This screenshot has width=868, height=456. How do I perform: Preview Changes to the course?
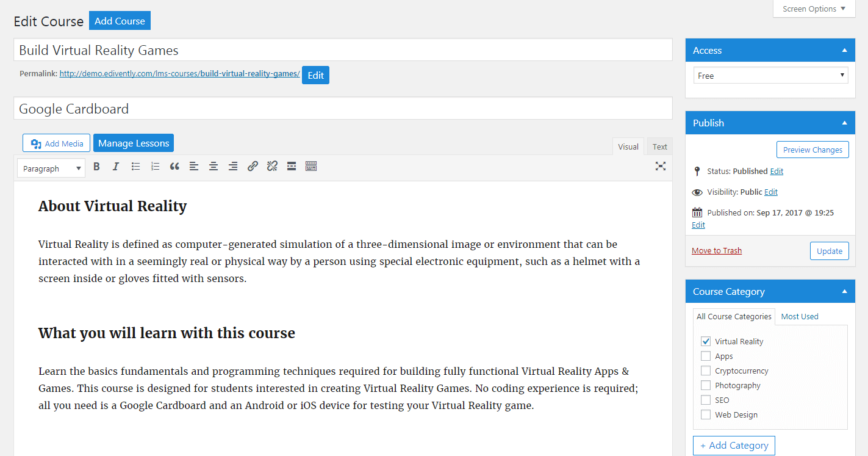(812, 150)
